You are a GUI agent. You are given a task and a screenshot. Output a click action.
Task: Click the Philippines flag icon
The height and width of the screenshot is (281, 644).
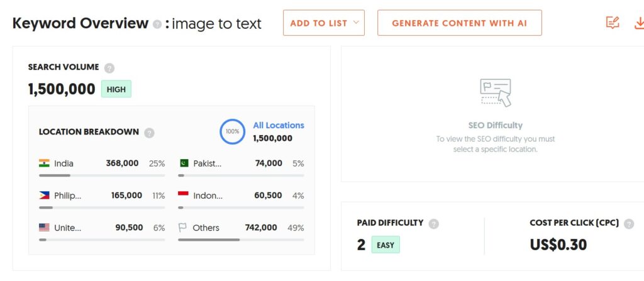tap(45, 196)
